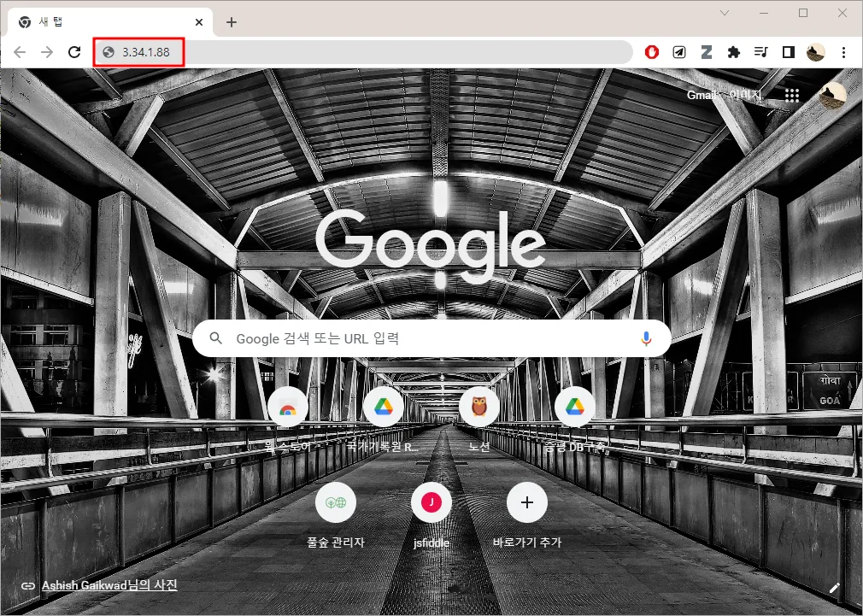Go back with the back arrow
The image size is (863, 616).
pos(20,52)
